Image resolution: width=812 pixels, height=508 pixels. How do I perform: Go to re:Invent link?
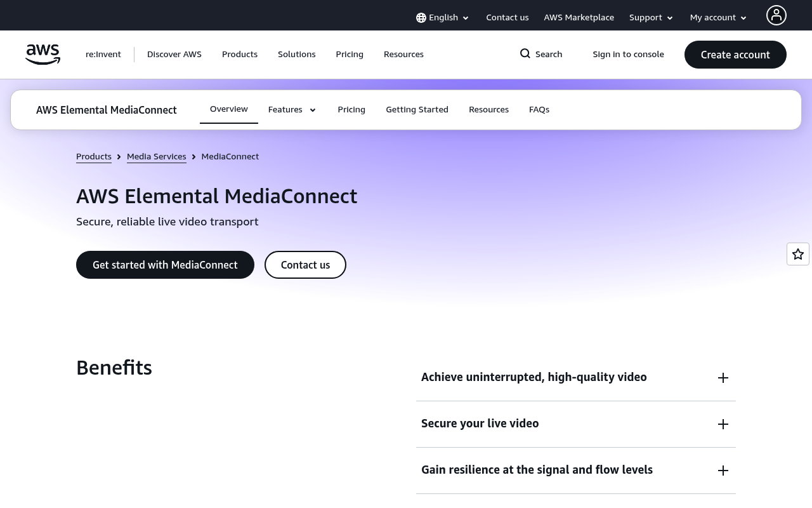click(x=103, y=55)
